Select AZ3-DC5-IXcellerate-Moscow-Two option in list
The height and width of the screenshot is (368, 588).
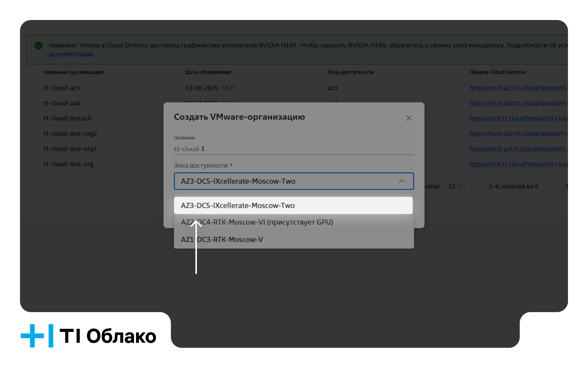pos(293,205)
